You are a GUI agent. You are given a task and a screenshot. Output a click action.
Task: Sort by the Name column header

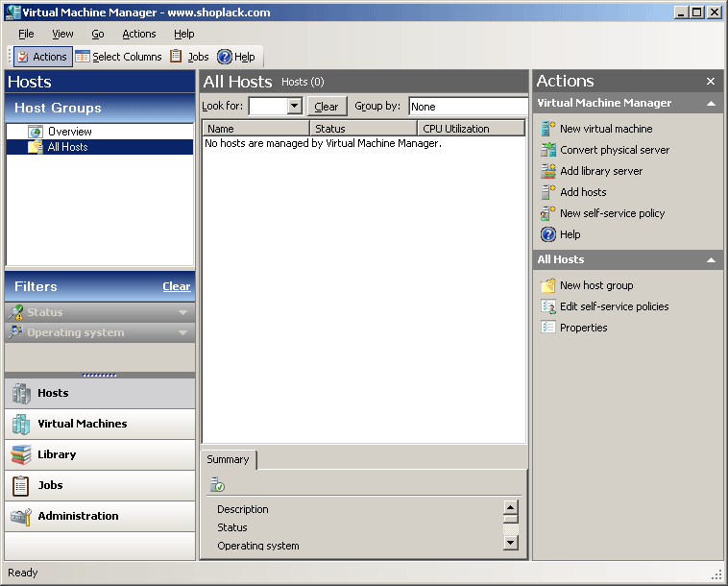(x=255, y=129)
